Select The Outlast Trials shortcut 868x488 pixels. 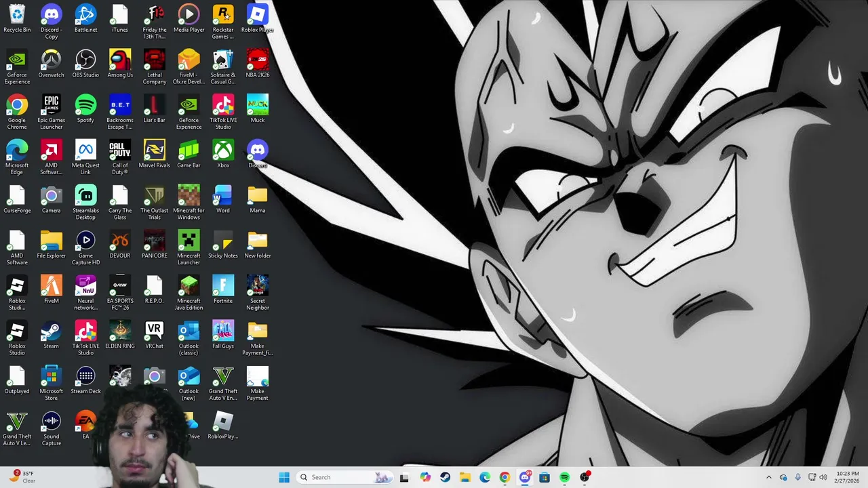154,203
